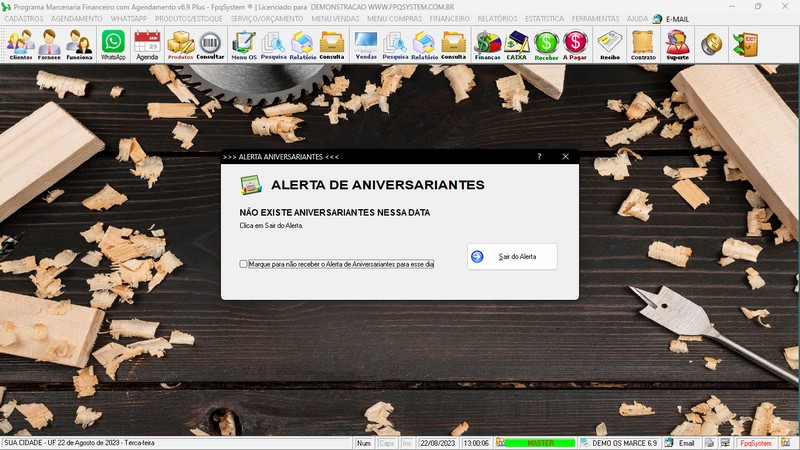Click the printer icon in status bar

click(x=710, y=443)
